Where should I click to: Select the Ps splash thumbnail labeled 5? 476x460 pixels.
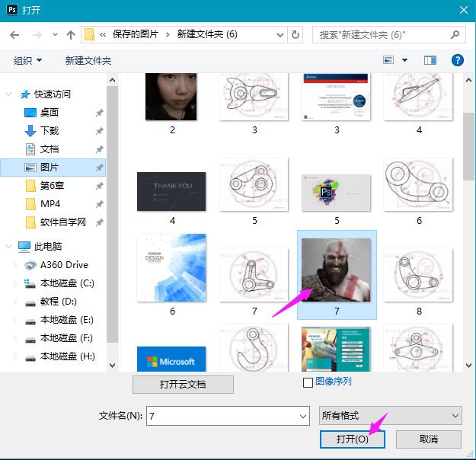336,193
